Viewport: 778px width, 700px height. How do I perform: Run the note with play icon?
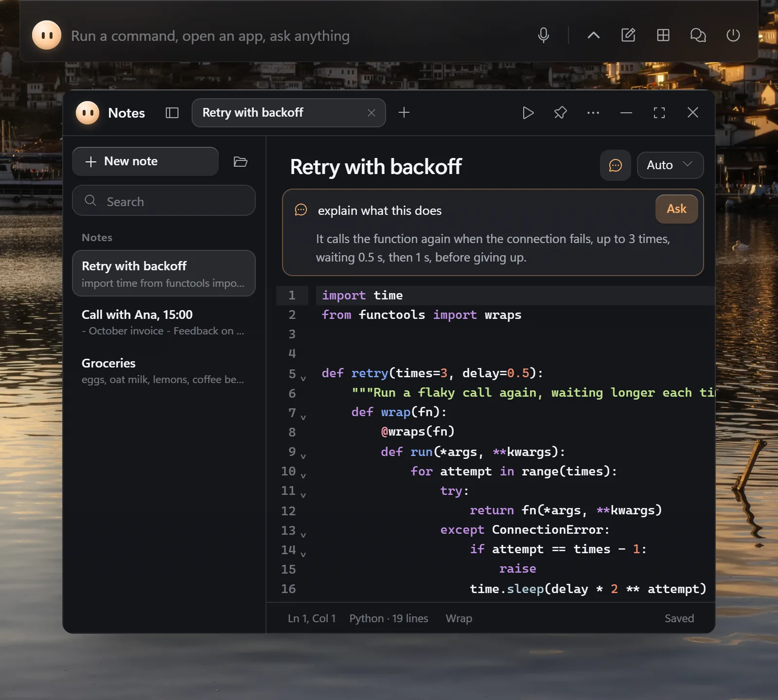[x=528, y=113]
